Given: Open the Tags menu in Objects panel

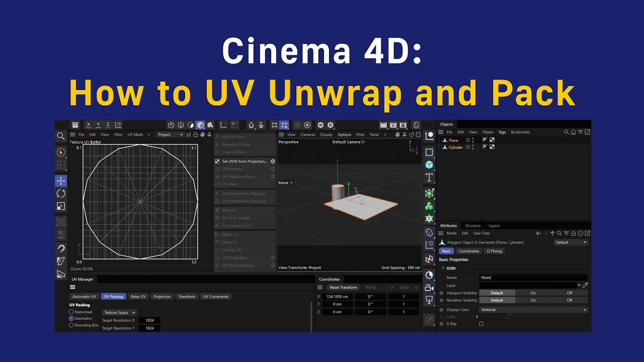Looking at the screenshot, I should (x=502, y=132).
